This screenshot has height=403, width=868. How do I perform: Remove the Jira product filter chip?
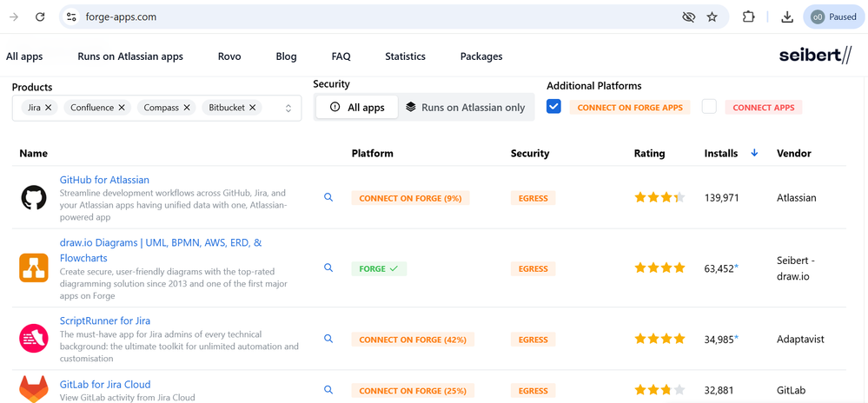pyautogui.click(x=48, y=108)
